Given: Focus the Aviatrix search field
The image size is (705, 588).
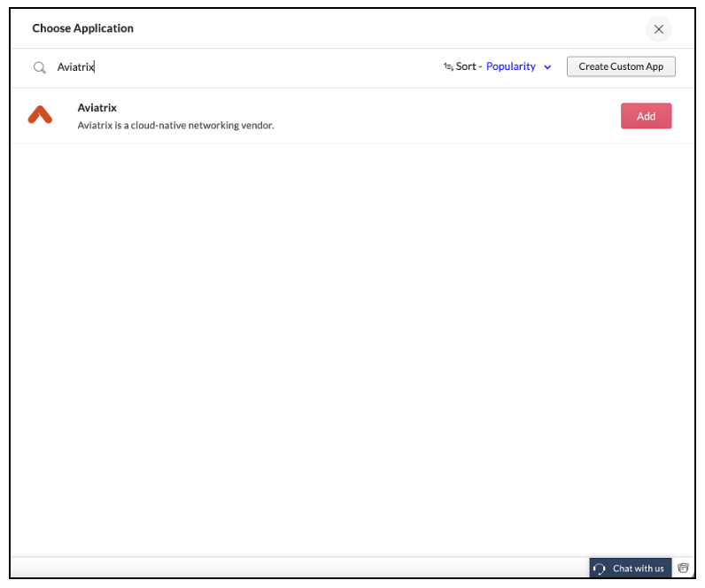Looking at the screenshot, I should click(243, 67).
